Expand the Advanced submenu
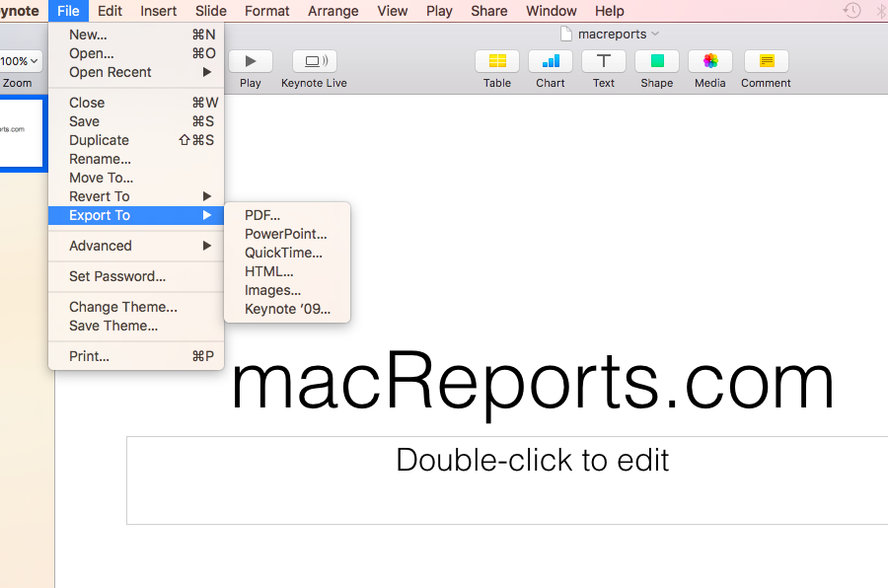Image resolution: width=888 pixels, height=588 pixels. (x=136, y=246)
